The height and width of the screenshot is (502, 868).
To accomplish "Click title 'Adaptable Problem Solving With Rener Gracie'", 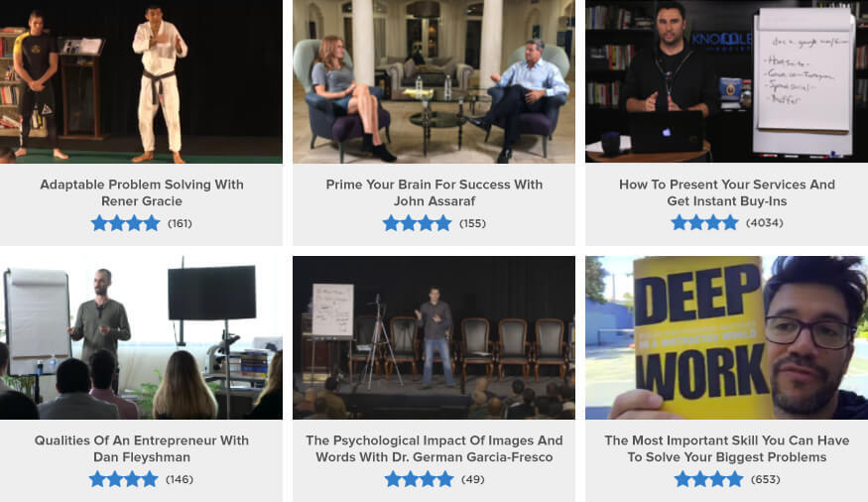I will click(142, 192).
